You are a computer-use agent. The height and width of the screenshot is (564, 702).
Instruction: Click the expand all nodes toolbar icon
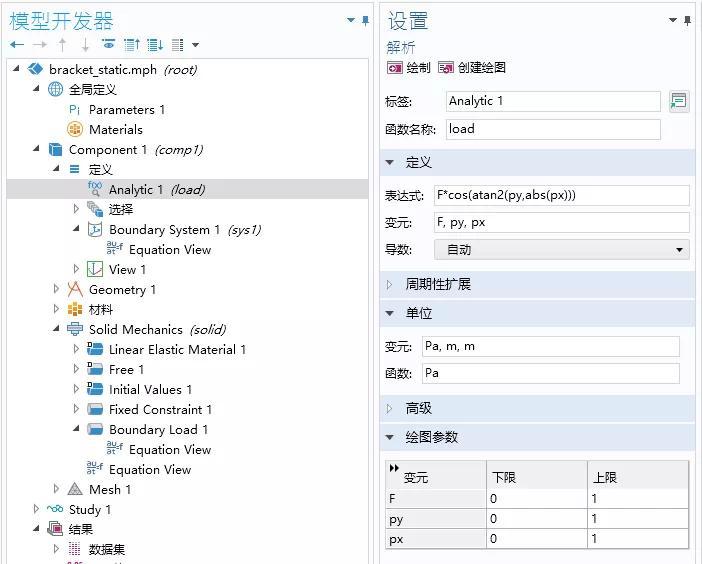pos(155,44)
